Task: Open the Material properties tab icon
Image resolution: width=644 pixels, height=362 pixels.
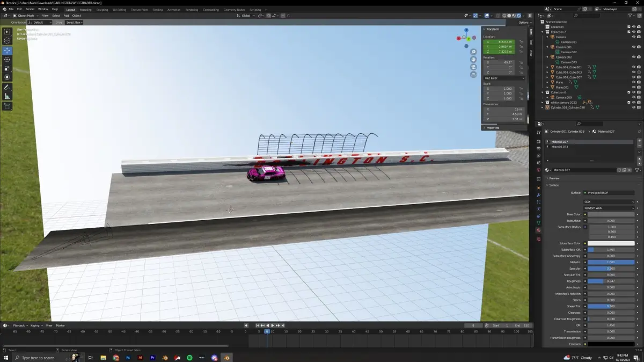Action: point(539,230)
